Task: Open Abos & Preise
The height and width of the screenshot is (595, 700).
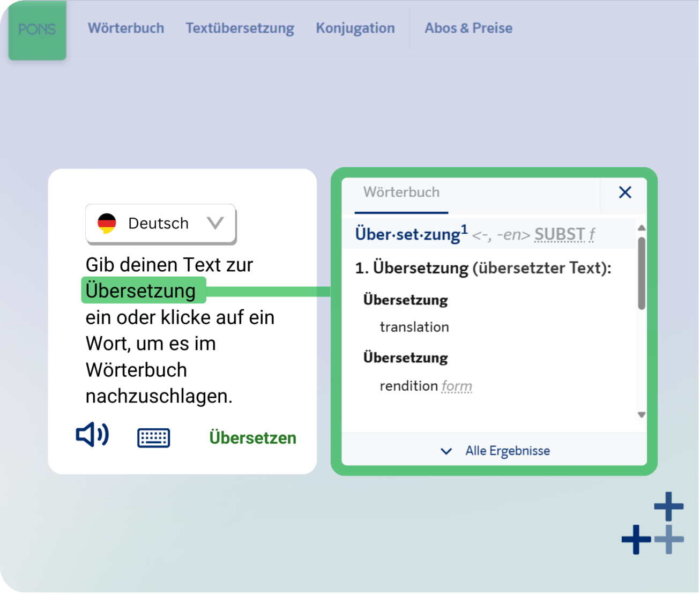Action: click(x=467, y=28)
